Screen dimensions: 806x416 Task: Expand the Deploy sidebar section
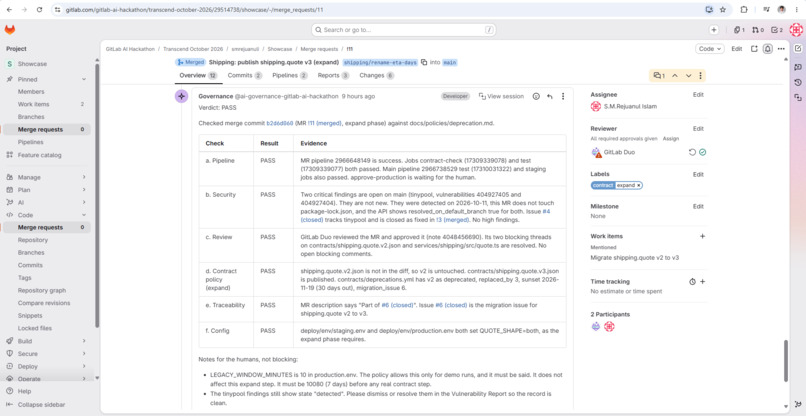click(x=84, y=366)
